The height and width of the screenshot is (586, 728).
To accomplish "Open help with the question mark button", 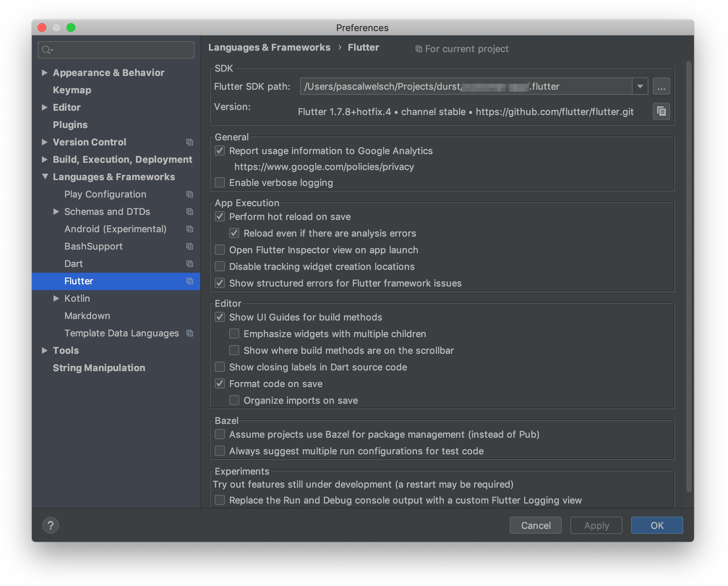I will [x=51, y=525].
